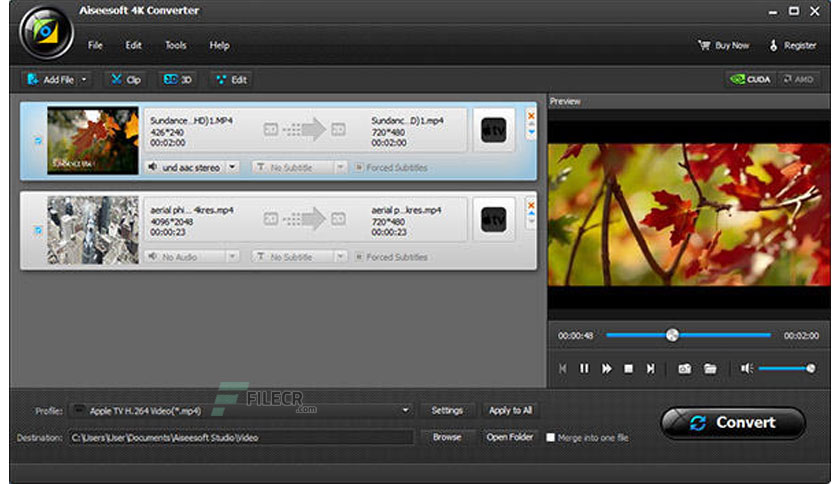Click the 4096*2048 source resolution text
Screen dimensions: 836x484
172,221
